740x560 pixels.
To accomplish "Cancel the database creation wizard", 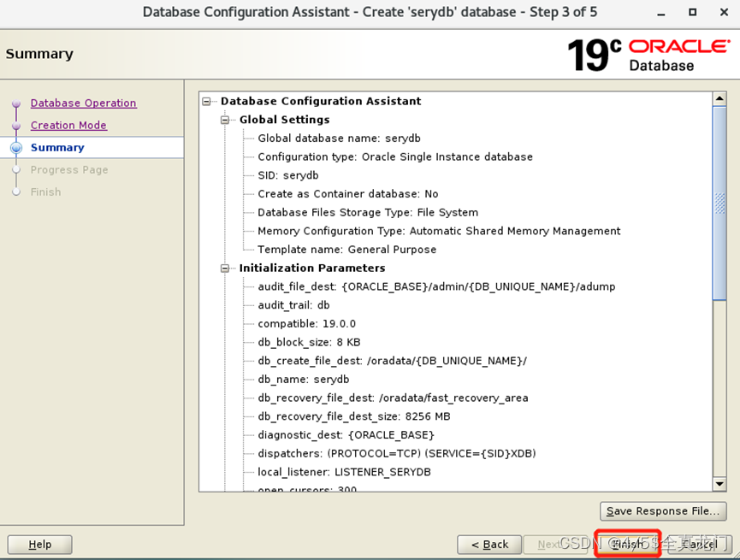I will (699, 544).
